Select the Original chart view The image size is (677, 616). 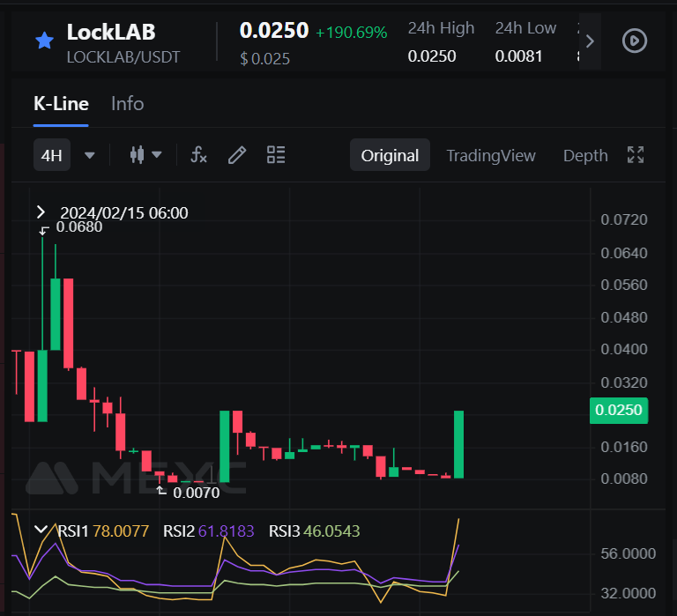390,155
